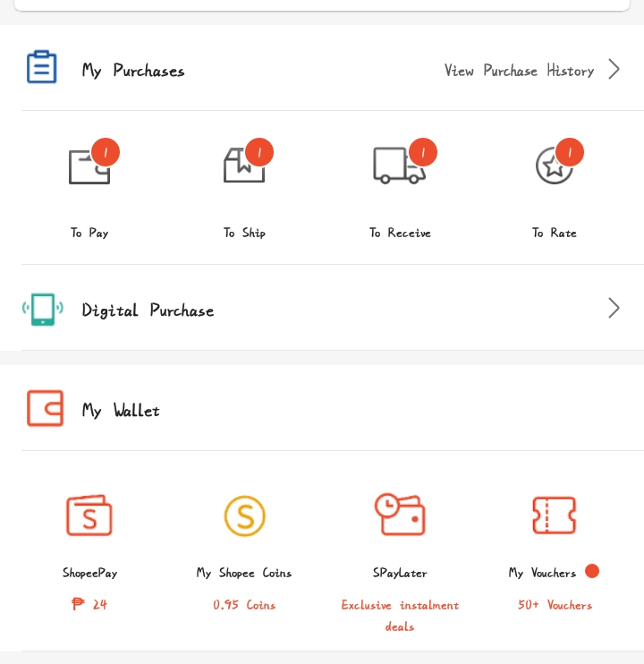Tap the Digital Purchase phone icon
The image size is (644, 664).
click(x=43, y=309)
